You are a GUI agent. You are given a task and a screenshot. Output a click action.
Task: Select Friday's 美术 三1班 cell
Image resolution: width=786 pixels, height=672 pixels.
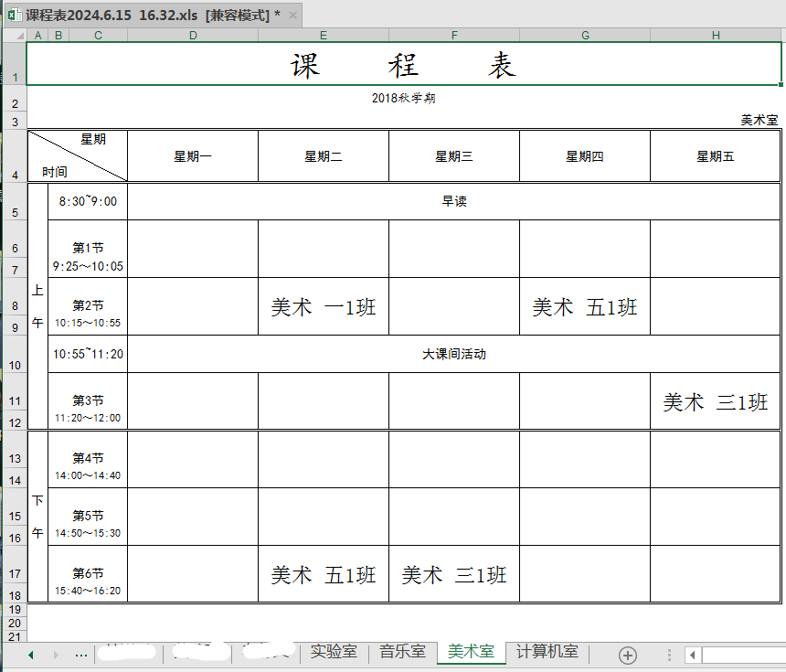[x=715, y=401]
